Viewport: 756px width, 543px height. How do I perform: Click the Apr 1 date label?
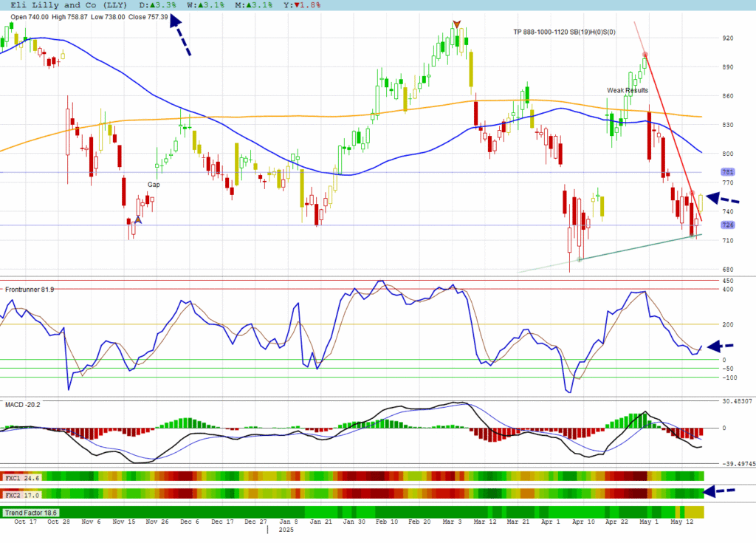coord(551,522)
